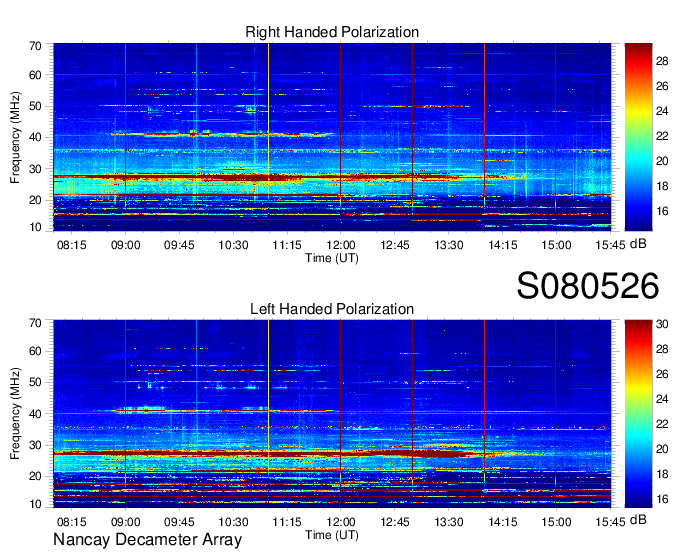
Task: Click the 30 MHz tick of Right Handed plot
Action: coord(35,169)
